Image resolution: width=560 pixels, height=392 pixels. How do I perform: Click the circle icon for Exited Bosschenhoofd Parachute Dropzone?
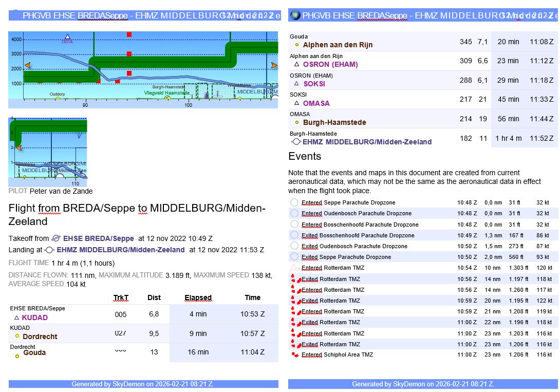click(x=294, y=235)
